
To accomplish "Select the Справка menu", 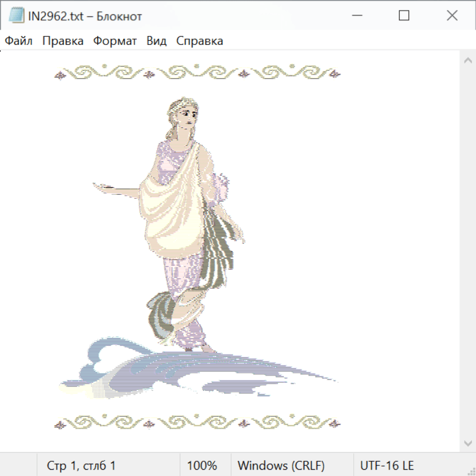I will point(199,41).
